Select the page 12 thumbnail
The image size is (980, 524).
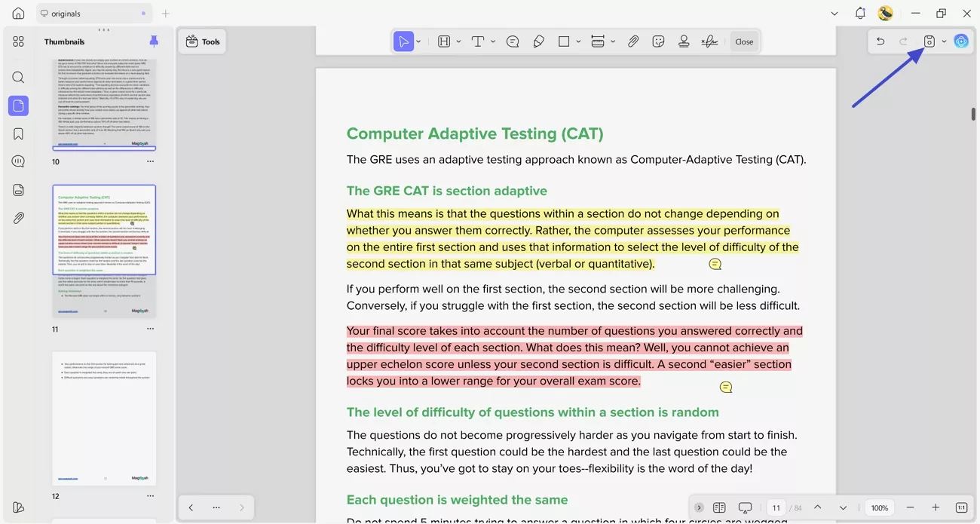point(103,418)
